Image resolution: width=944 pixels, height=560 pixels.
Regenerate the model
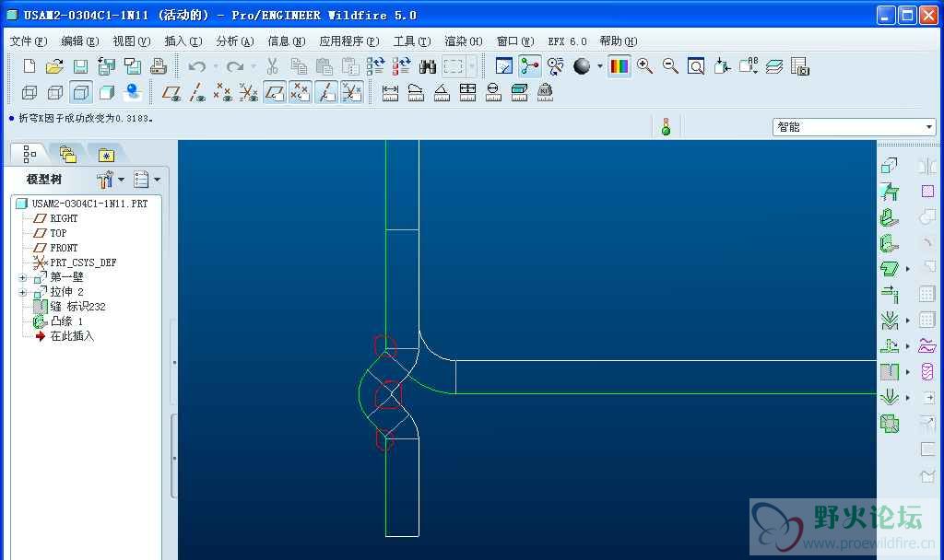click(x=375, y=65)
